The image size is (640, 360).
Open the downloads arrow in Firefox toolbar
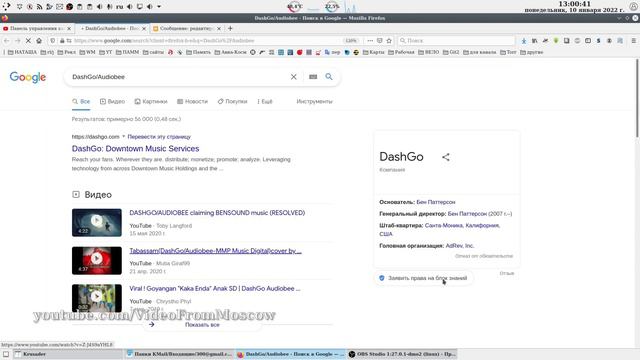524,41
